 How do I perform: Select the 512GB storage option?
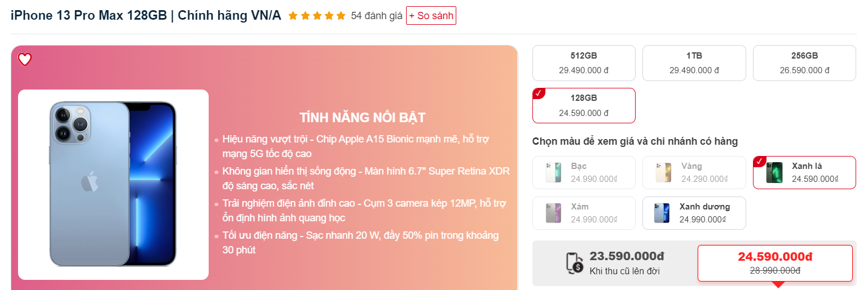584,63
